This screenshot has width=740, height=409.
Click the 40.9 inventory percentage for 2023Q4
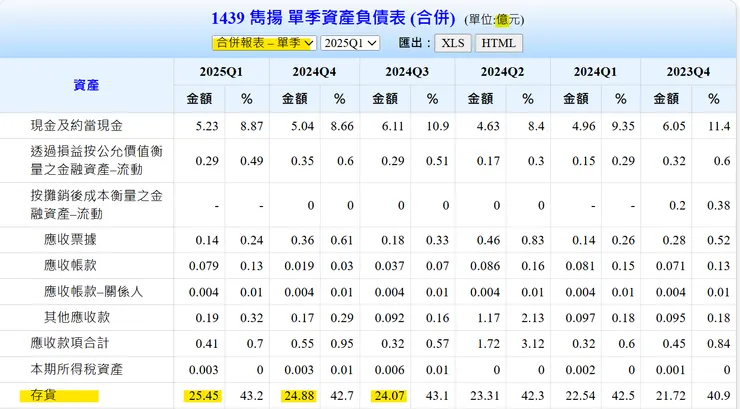coord(719,395)
